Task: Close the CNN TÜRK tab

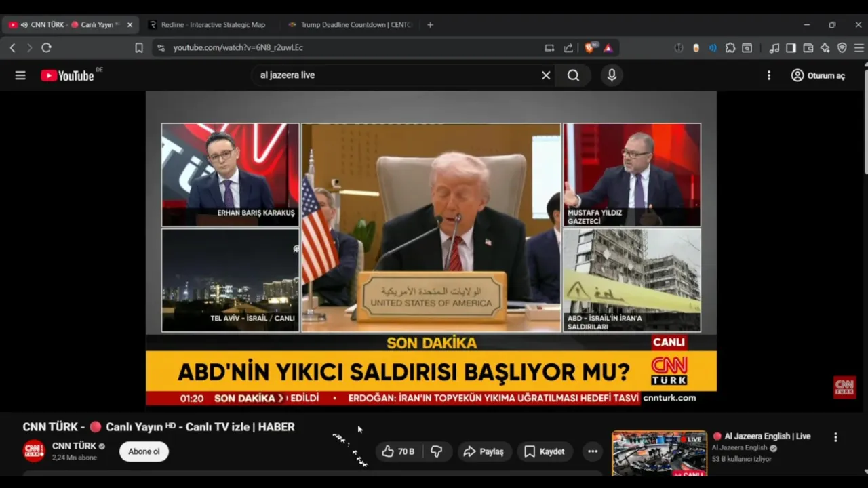Action: pyautogui.click(x=130, y=25)
